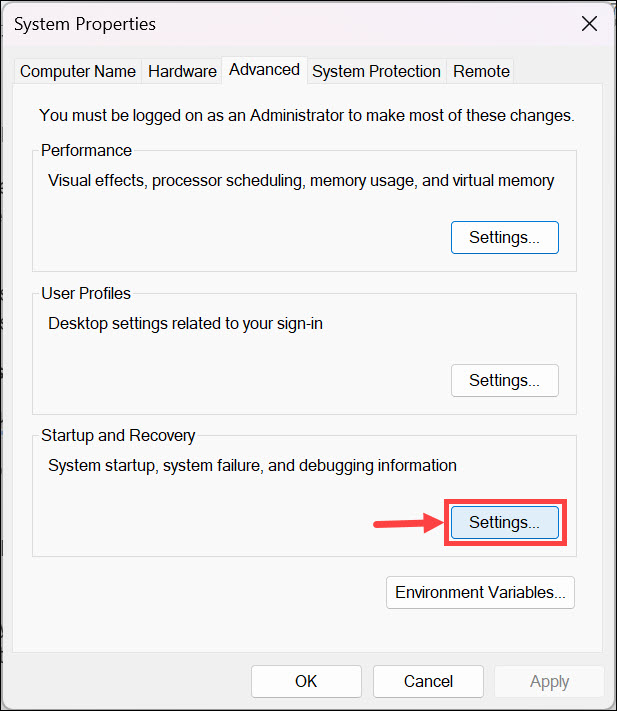The width and height of the screenshot is (617, 711).
Task: Select the Advanced tab
Action: tap(264, 69)
